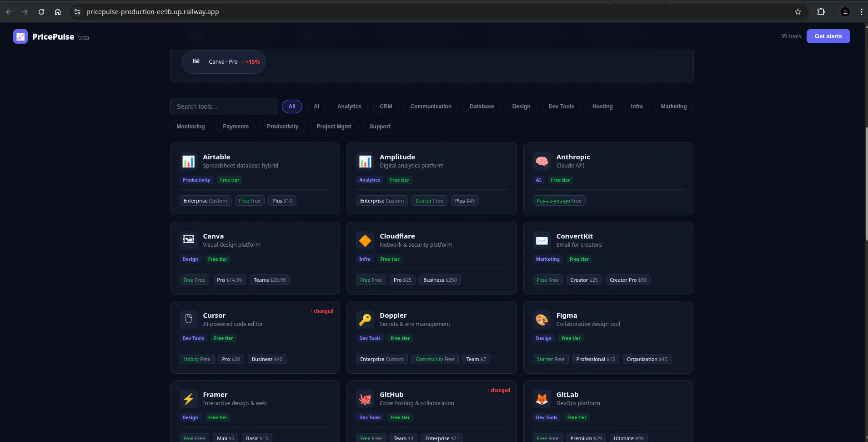Screen dimensions: 868x442
Task: Filter tools by CRM category
Action: pos(386,107)
